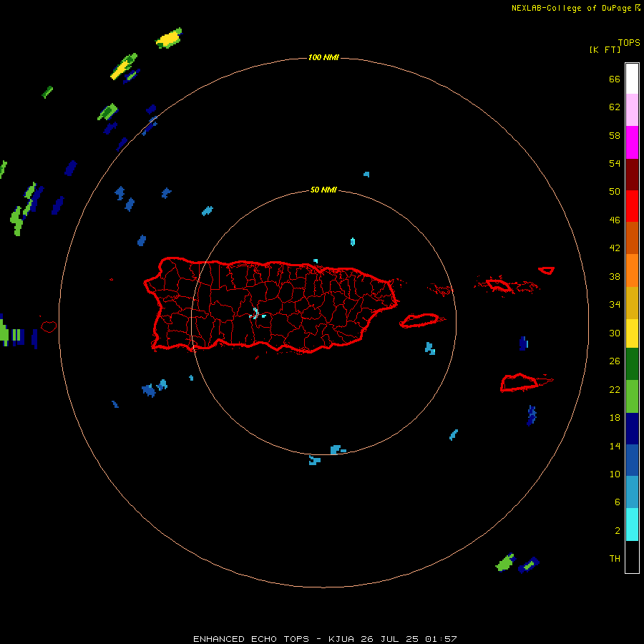Click the Mona Island outline west of Puerto Rico

(x=49, y=326)
